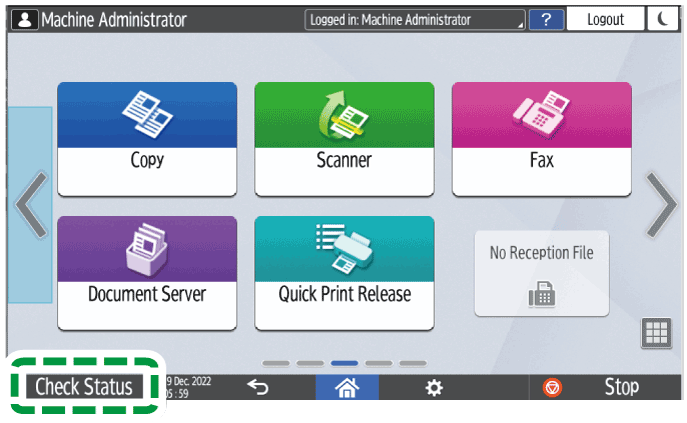Tap the No Reception File widget

tap(541, 272)
